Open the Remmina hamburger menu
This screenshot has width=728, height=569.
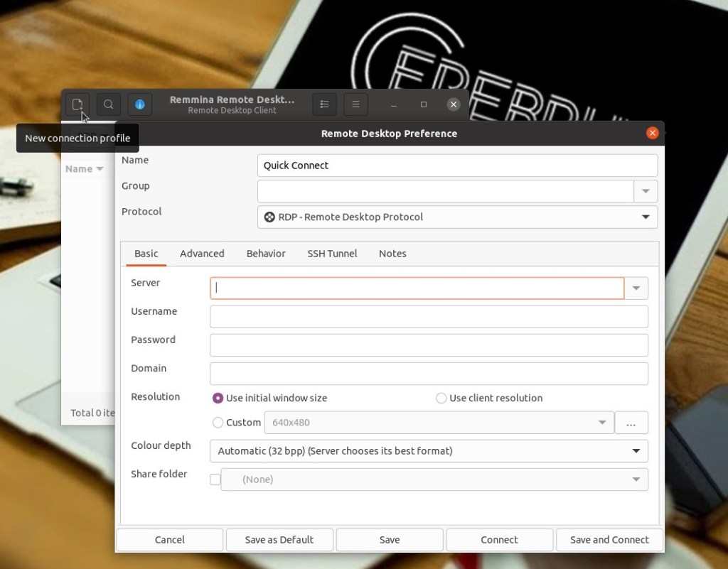(355, 104)
